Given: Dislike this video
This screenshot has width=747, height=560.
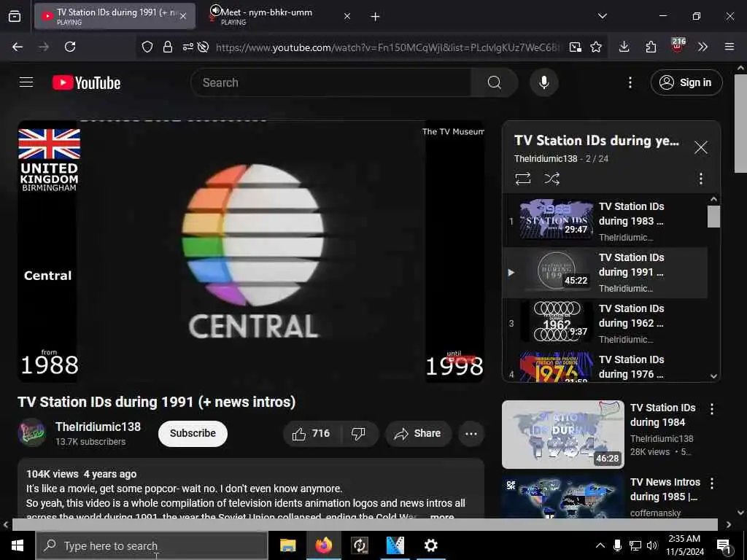Looking at the screenshot, I should tap(359, 433).
